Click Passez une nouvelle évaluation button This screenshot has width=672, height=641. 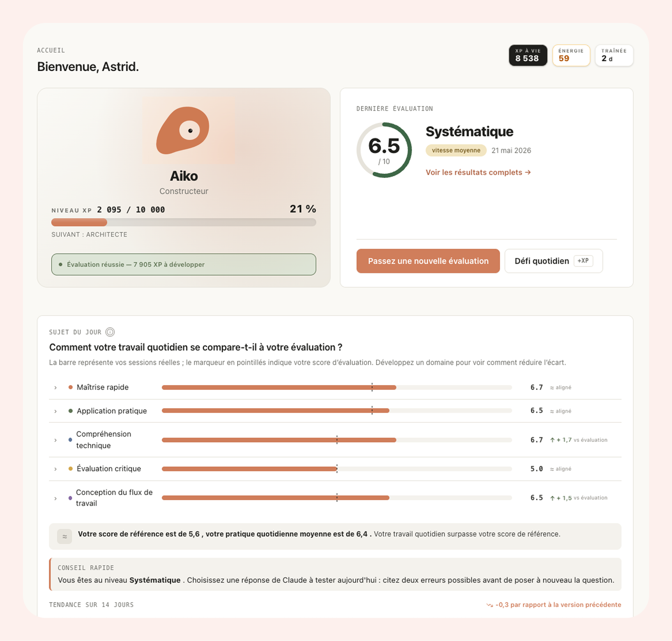[428, 261]
